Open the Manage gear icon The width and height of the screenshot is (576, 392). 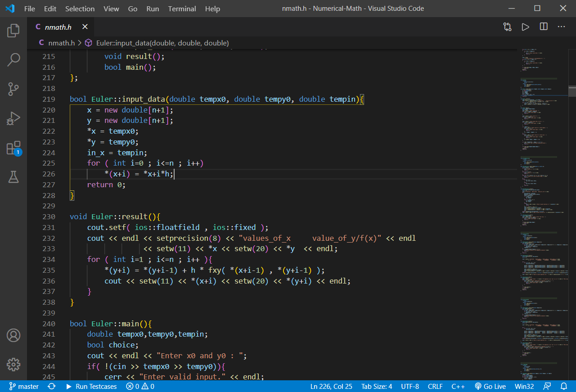13,364
